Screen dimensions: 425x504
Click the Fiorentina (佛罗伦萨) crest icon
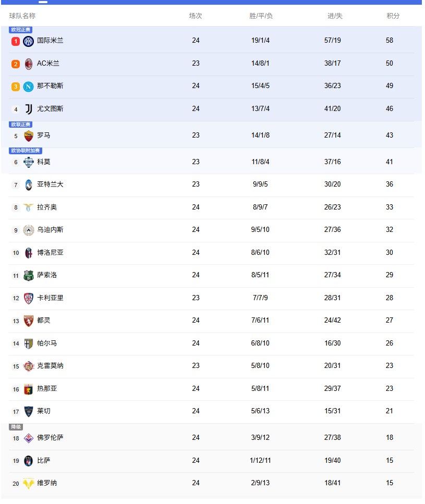click(29, 438)
